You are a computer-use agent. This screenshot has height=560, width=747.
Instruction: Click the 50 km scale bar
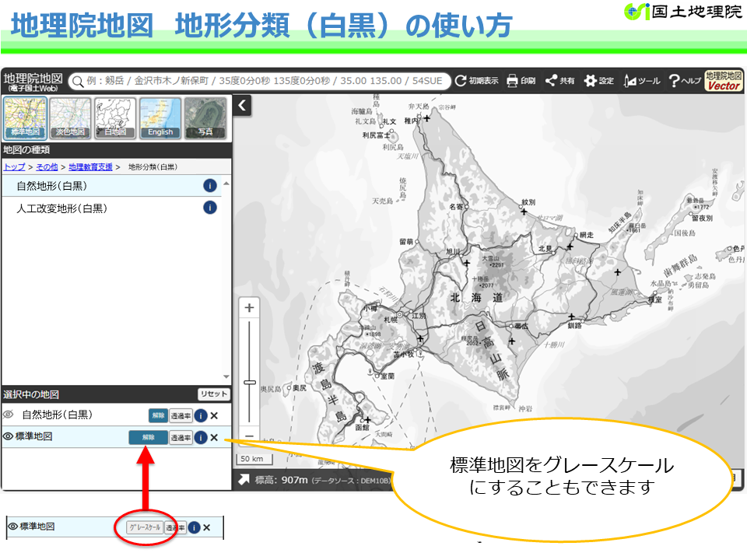click(255, 459)
